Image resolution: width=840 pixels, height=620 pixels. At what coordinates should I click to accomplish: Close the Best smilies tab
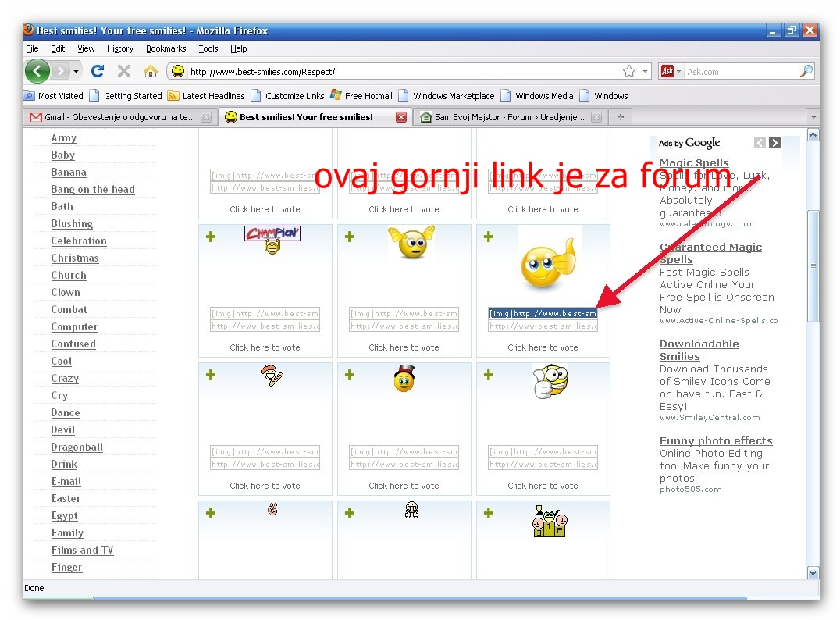400,117
